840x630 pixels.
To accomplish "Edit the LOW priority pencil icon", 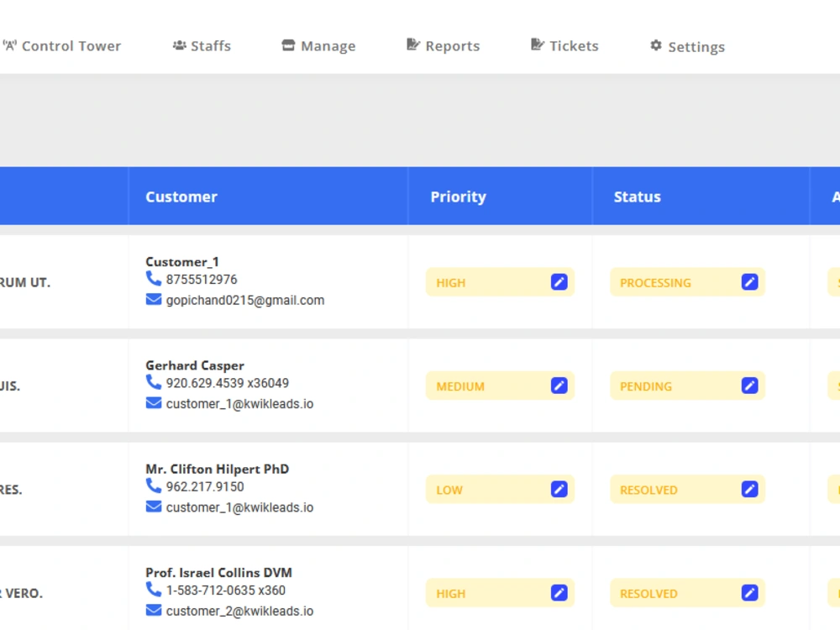I will point(559,489).
